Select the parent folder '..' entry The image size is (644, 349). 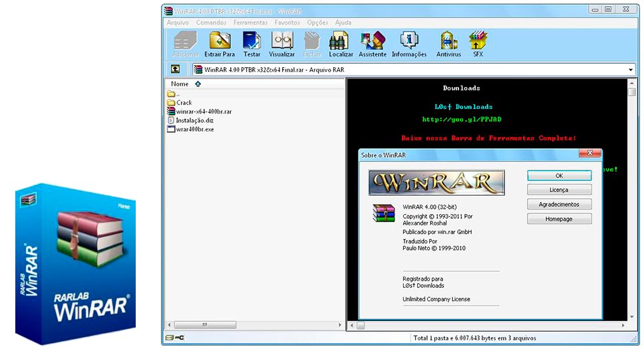(174, 94)
